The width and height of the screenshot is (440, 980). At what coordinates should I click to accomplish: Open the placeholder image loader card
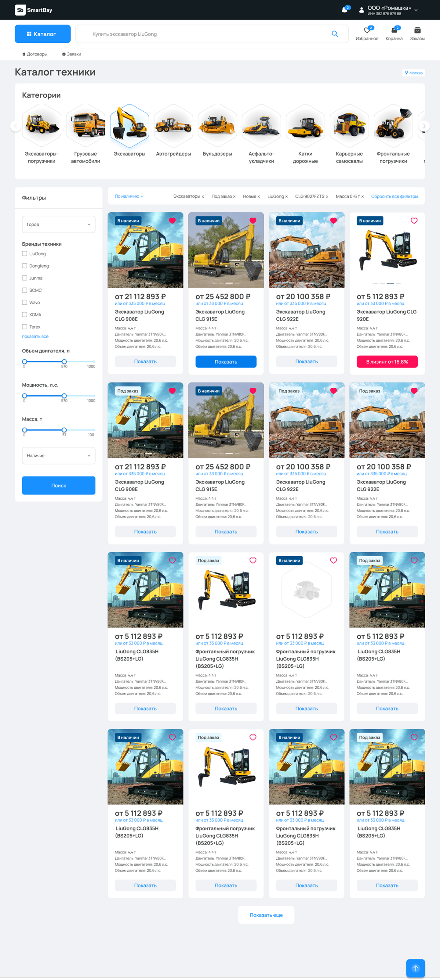pos(307,590)
